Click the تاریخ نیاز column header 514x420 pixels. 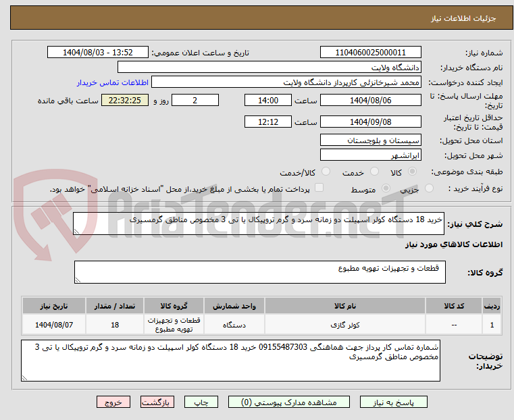[54, 306]
